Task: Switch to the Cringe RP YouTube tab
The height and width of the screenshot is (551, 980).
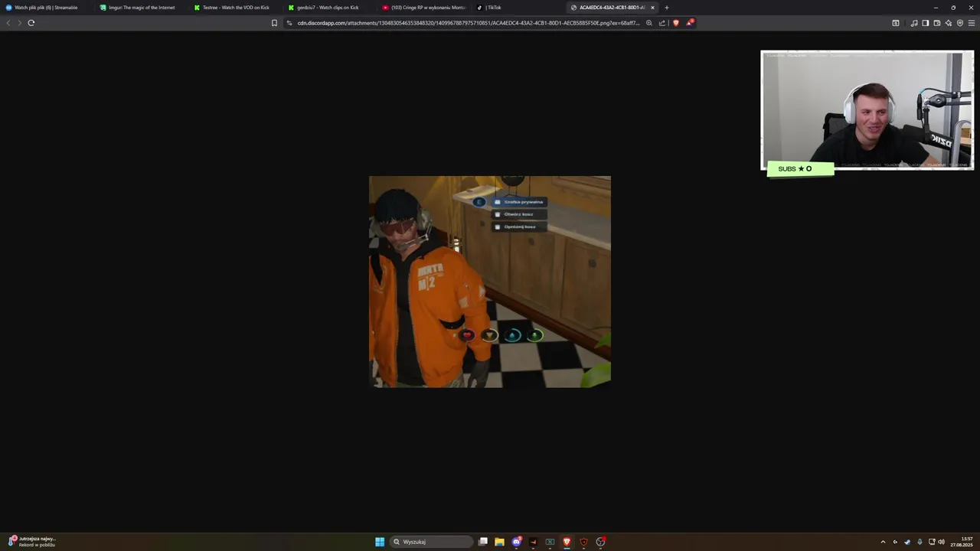Action: (x=424, y=8)
